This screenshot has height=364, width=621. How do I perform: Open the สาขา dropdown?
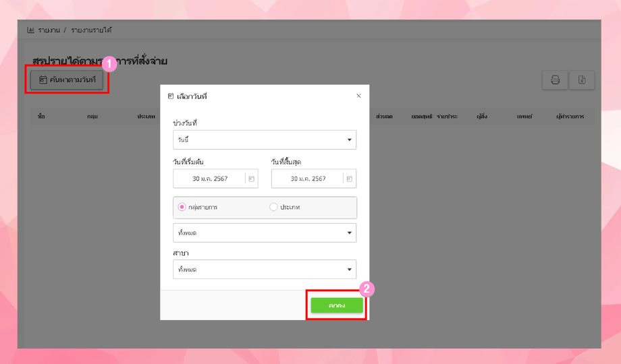(x=265, y=270)
